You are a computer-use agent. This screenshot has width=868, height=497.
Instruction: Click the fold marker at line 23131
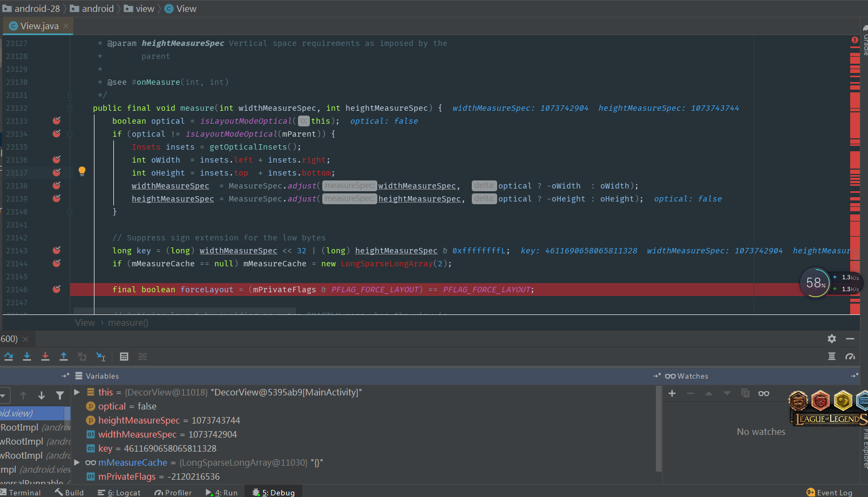[x=70, y=95]
